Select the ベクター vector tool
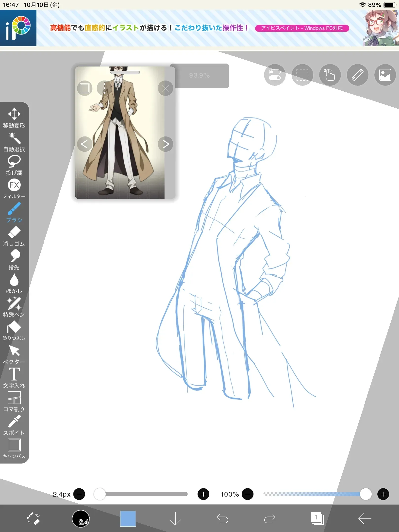Screen dimensions: 399x532 point(14,354)
